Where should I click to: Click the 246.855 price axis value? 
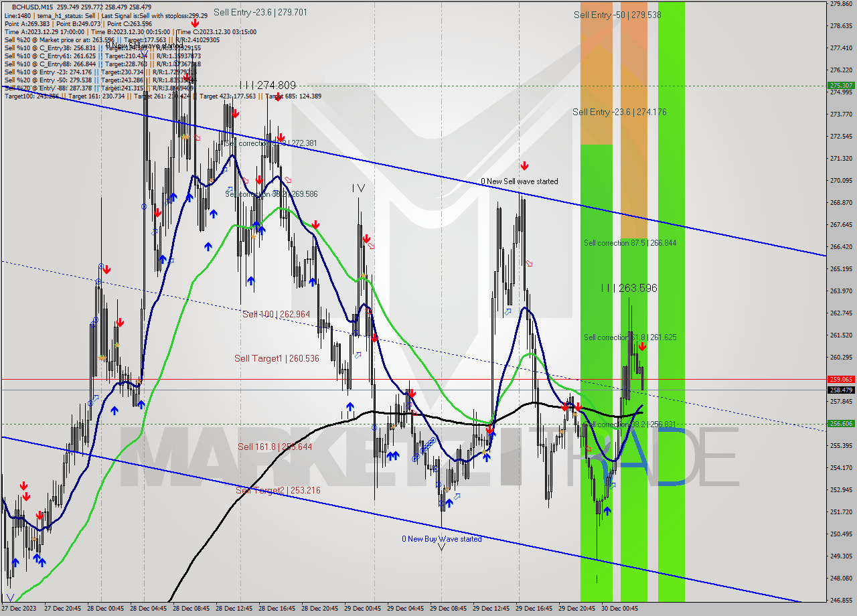[841, 600]
